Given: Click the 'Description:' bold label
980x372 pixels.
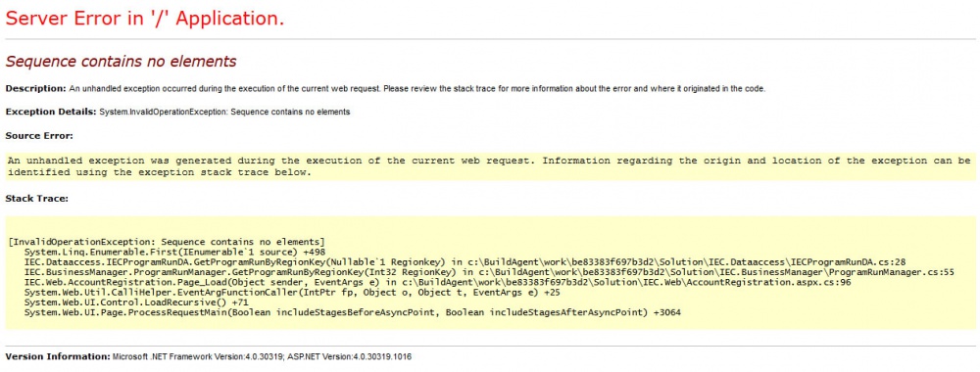Looking at the screenshot, I should pos(35,89).
